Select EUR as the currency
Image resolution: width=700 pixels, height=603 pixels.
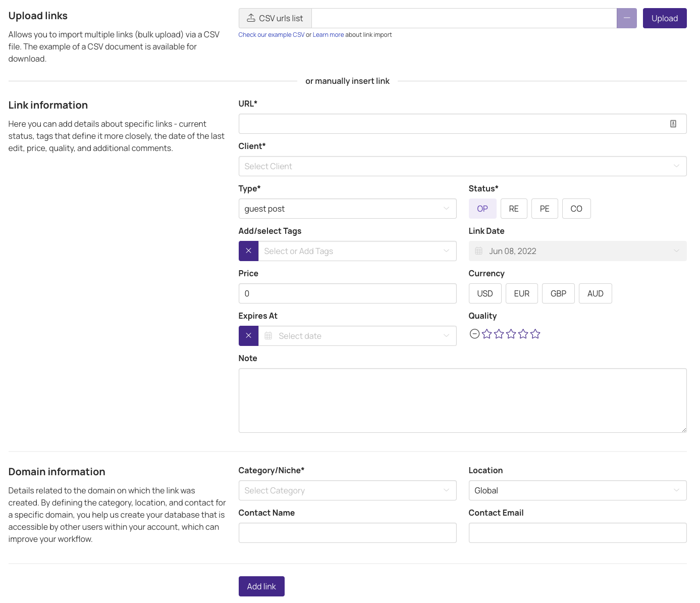(521, 293)
